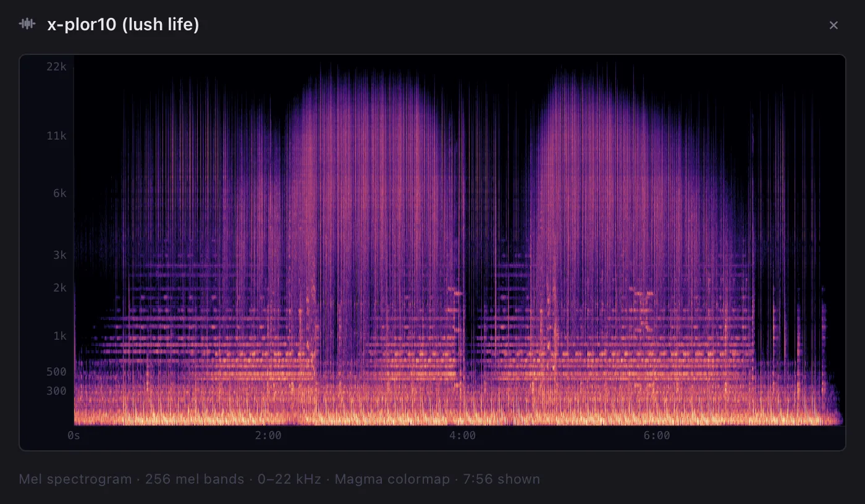Click the "7:56 shown" caption text
This screenshot has width=865, height=504.
pos(502,479)
